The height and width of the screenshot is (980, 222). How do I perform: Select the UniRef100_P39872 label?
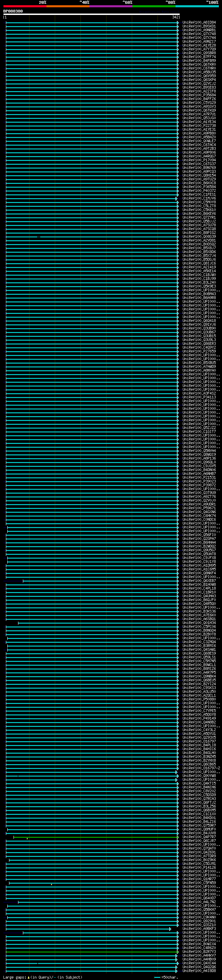199,485
